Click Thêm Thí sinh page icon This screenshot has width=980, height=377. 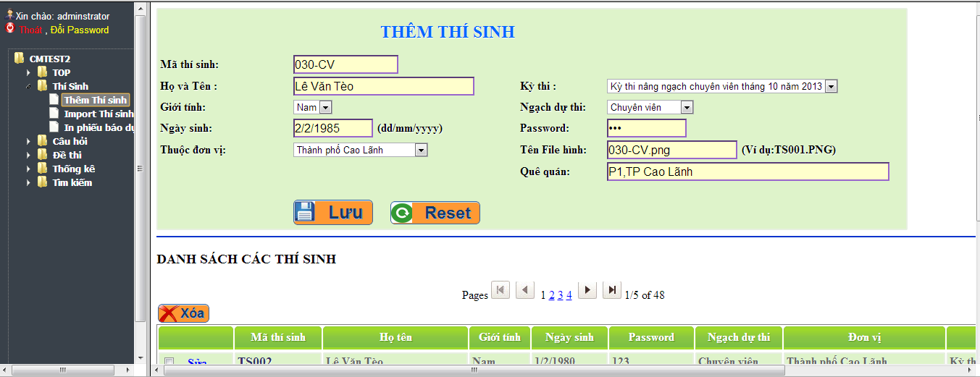[54, 100]
